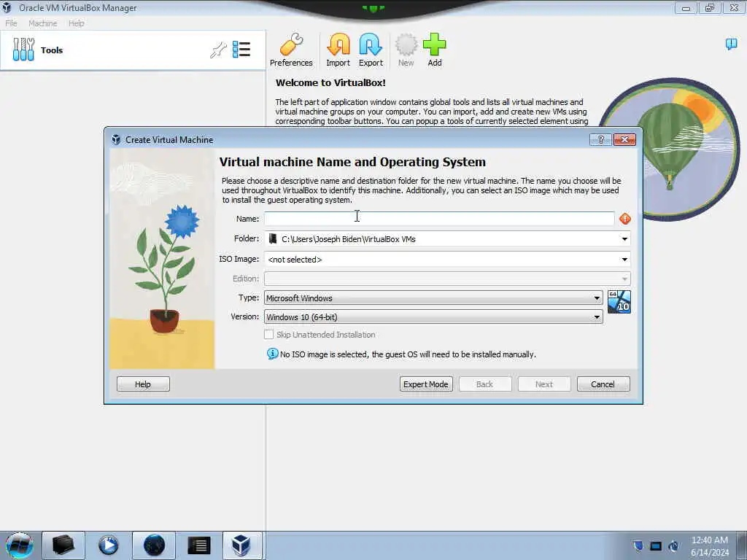This screenshot has width=747, height=560.
Task: Click the info icon beside the ISO message
Action: (x=273, y=354)
